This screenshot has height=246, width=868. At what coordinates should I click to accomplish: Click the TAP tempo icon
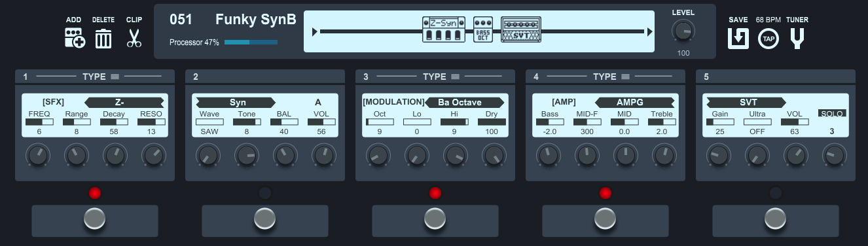(x=769, y=39)
